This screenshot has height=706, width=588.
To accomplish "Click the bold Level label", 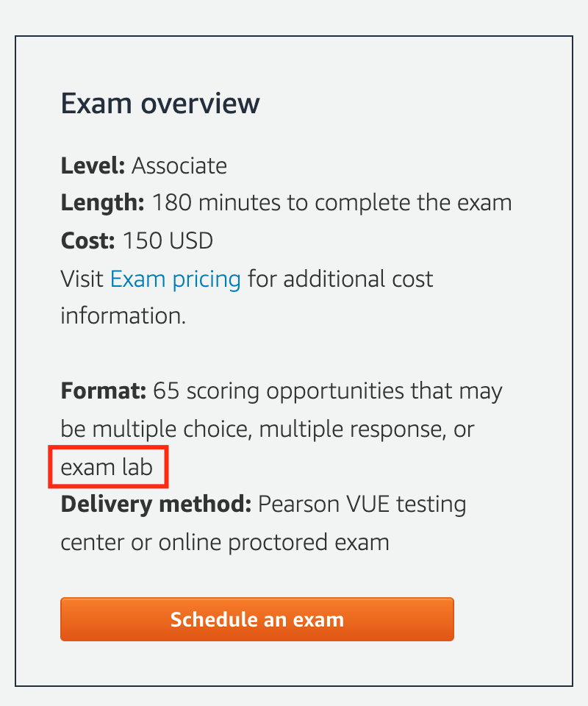I will tap(93, 165).
